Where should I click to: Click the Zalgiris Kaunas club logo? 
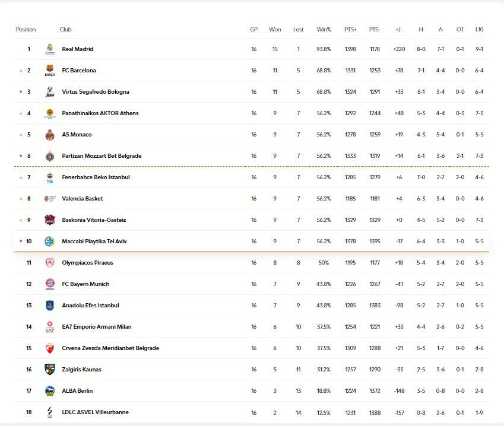[50, 370]
